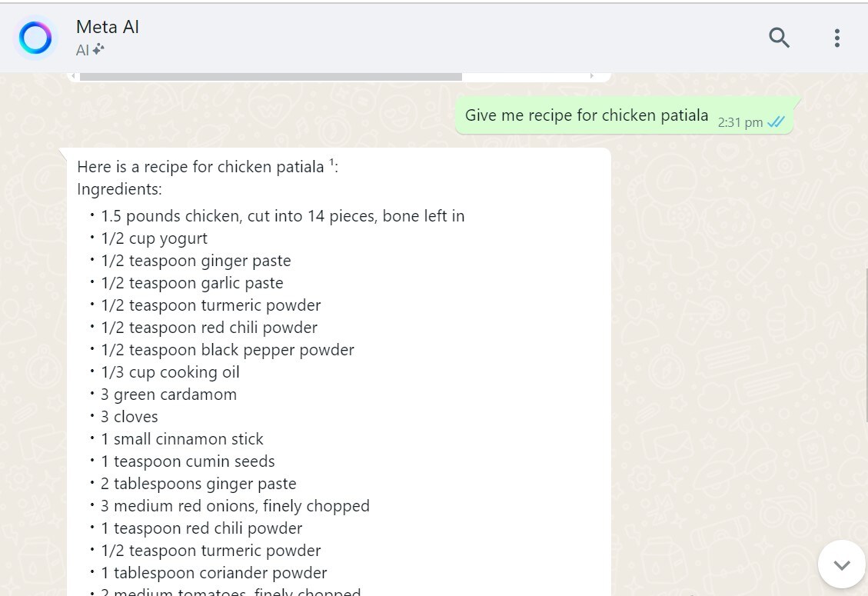Click the '3 green cardamom' ingredient line
Viewport: 868px width, 596px height.
[168, 395]
